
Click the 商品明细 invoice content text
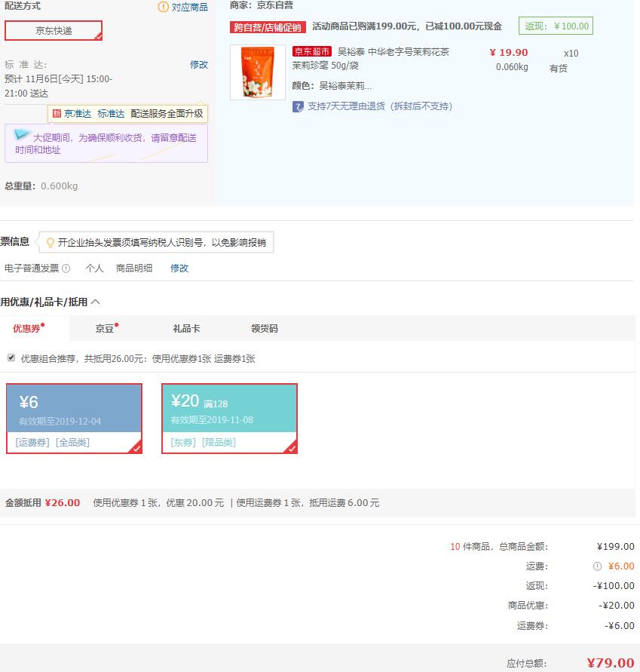coord(134,268)
